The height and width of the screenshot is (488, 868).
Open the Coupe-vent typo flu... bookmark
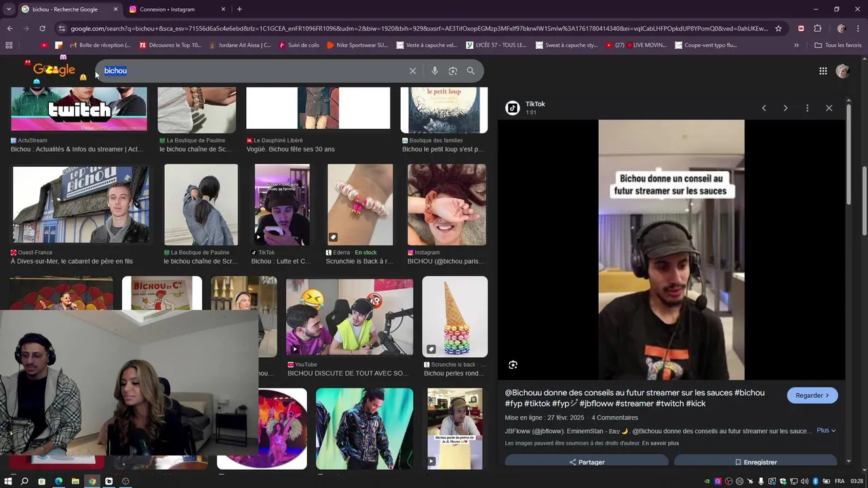click(706, 45)
